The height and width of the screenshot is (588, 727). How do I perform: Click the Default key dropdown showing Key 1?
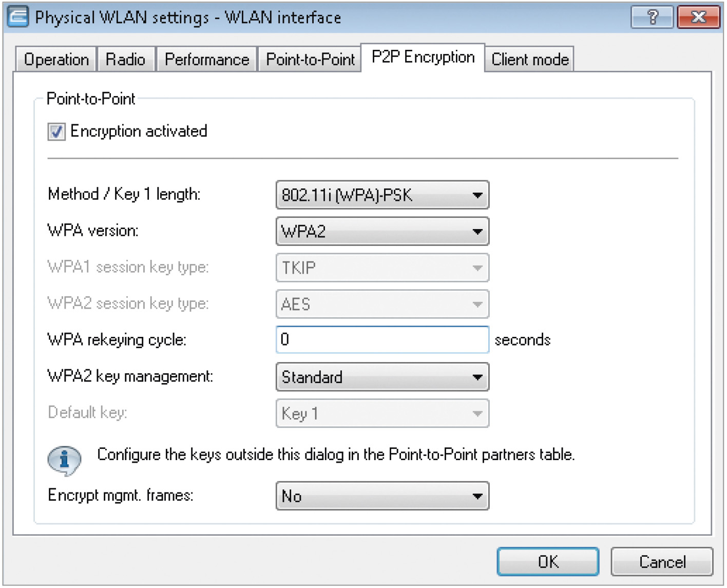coord(382,414)
